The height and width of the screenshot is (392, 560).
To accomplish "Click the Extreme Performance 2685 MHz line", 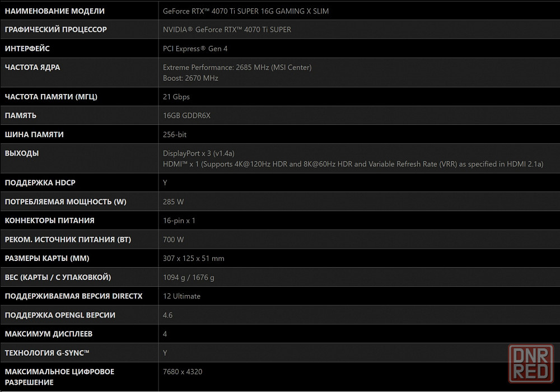I will [237, 67].
